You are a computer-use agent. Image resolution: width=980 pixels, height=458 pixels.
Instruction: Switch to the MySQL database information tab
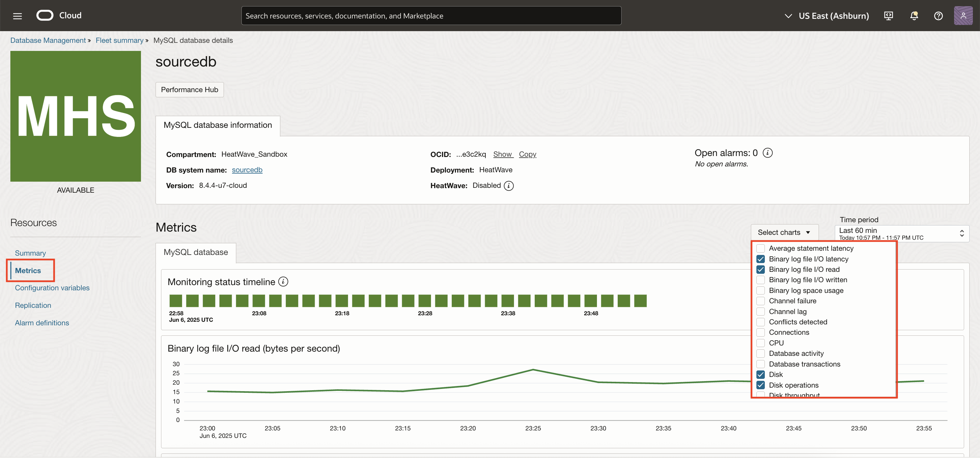pyautogui.click(x=217, y=125)
